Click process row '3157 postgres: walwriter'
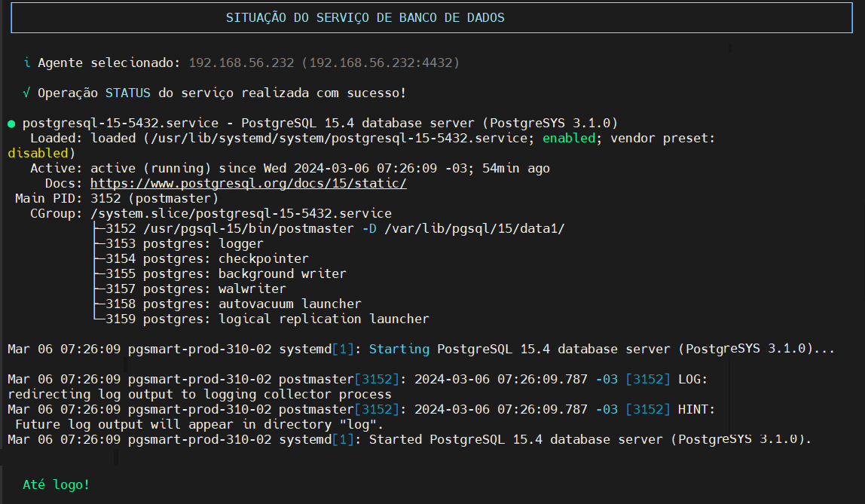 pyautogui.click(x=196, y=289)
